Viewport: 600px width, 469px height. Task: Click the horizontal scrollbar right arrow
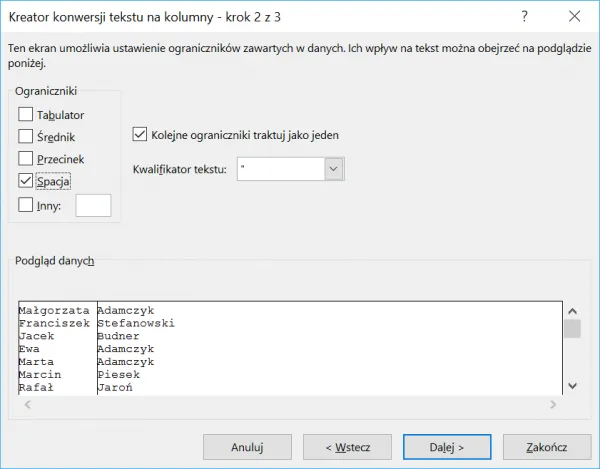552,405
